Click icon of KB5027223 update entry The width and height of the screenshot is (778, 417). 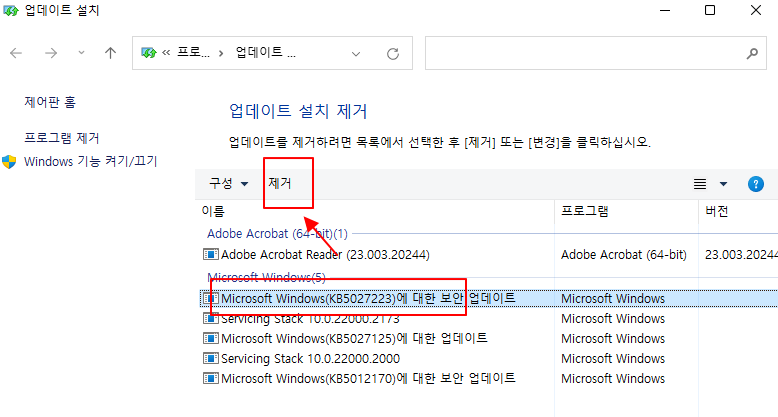click(211, 298)
